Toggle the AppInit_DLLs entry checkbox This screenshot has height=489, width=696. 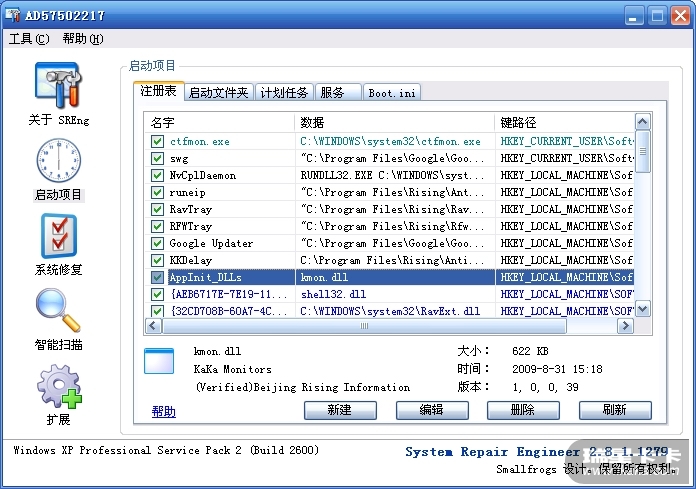(157, 277)
